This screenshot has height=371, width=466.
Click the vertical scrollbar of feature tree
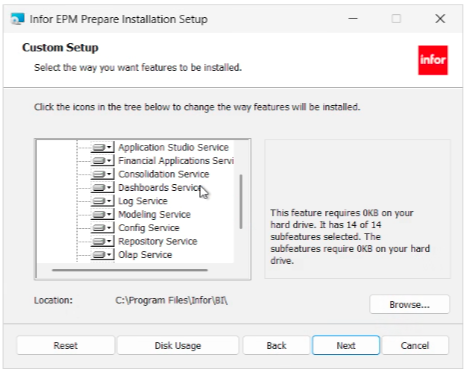point(241,201)
